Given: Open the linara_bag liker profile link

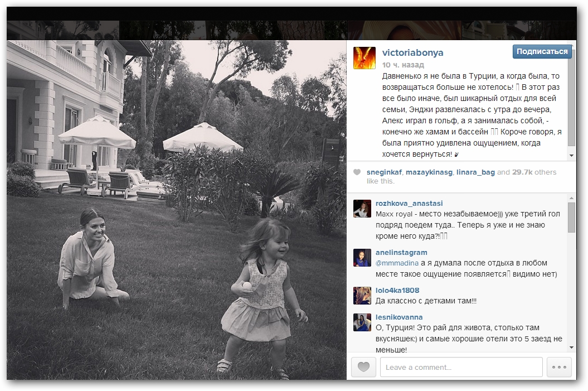Looking at the screenshot, I should (x=475, y=172).
